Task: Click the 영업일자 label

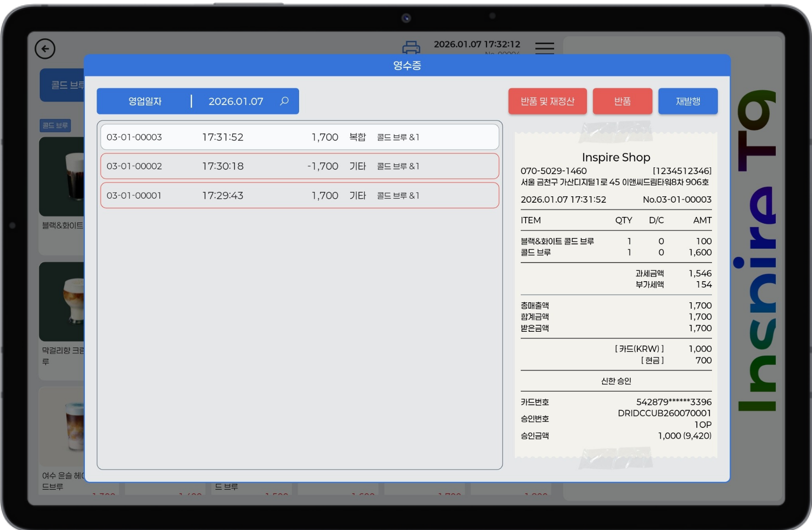Action: (145, 101)
